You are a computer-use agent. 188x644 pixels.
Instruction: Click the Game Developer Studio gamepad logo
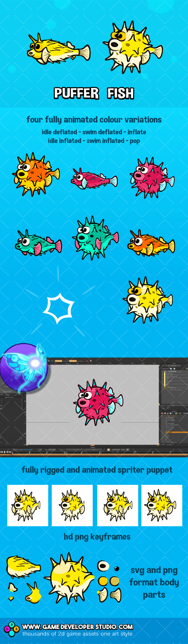[x=12, y=629]
